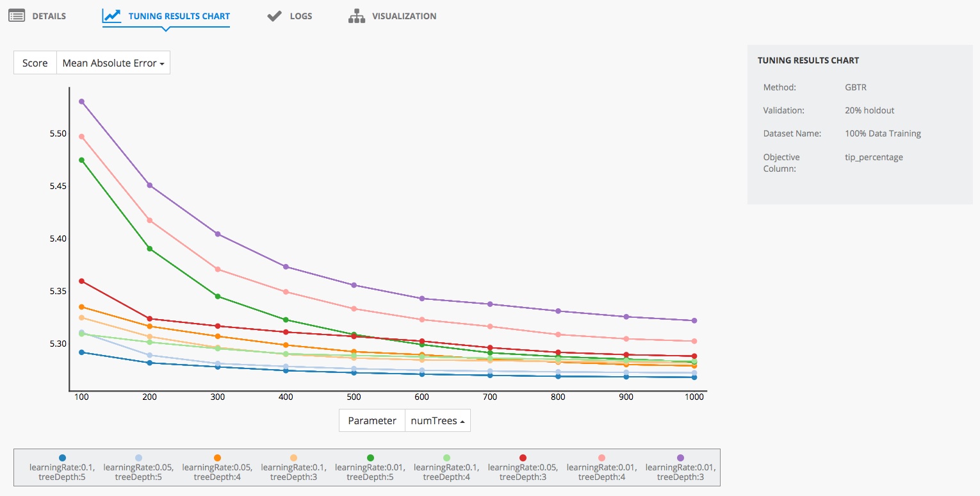Screen dimensions: 980x496
Task: Click red legend dot for learningRate:0.05, treeDepth:3
Action: [x=523, y=458]
